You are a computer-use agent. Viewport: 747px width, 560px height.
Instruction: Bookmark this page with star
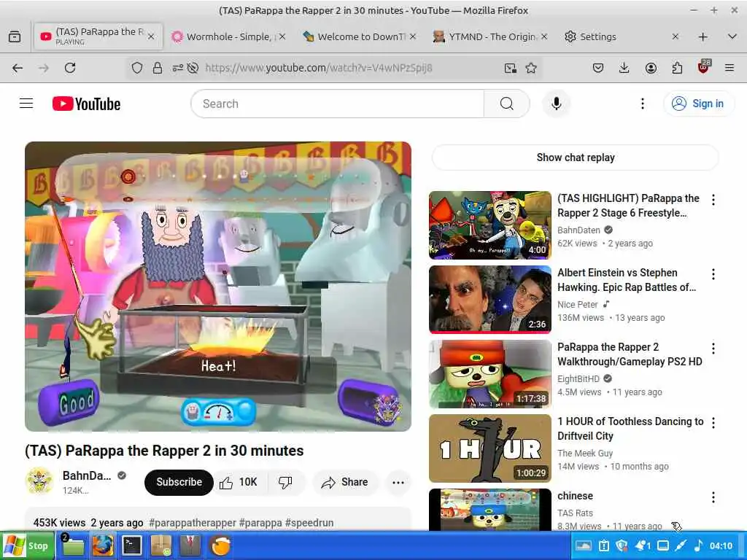pos(531,68)
